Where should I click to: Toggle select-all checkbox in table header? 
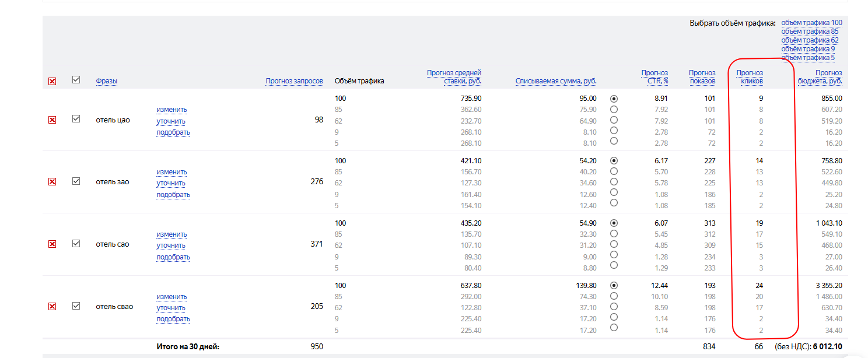(76, 80)
